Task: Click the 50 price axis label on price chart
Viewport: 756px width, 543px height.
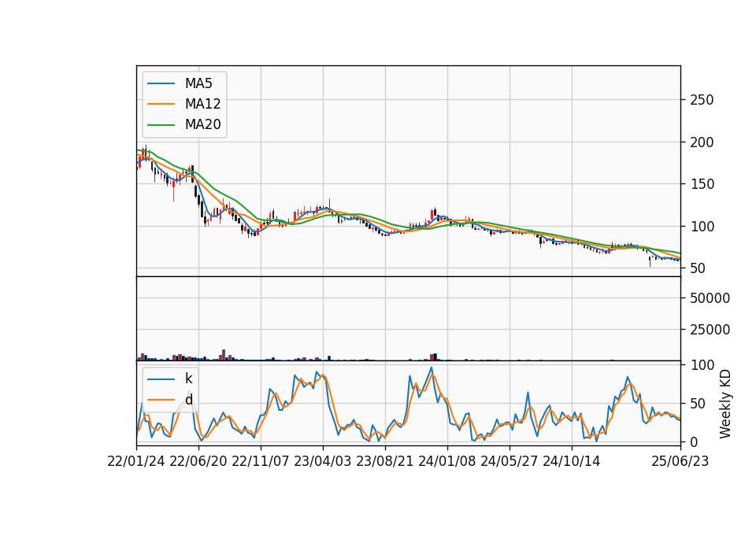Action: click(x=698, y=268)
